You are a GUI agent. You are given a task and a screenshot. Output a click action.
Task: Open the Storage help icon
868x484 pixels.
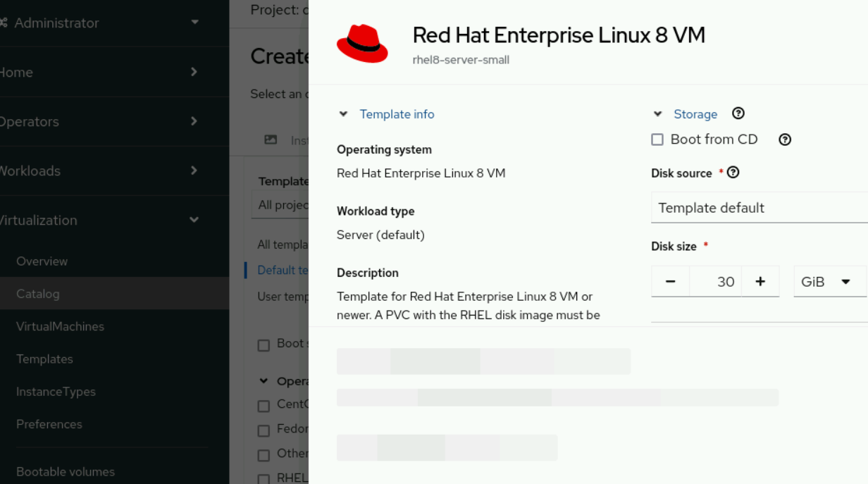[738, 113]
